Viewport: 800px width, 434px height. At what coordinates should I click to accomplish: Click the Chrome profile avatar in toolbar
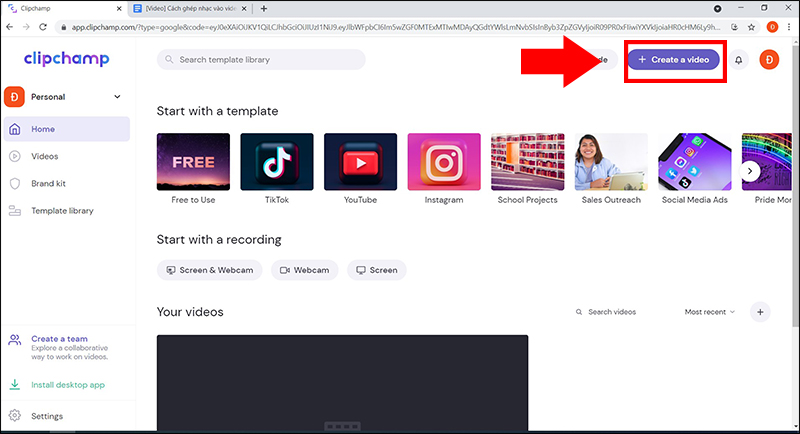[772, 28]
